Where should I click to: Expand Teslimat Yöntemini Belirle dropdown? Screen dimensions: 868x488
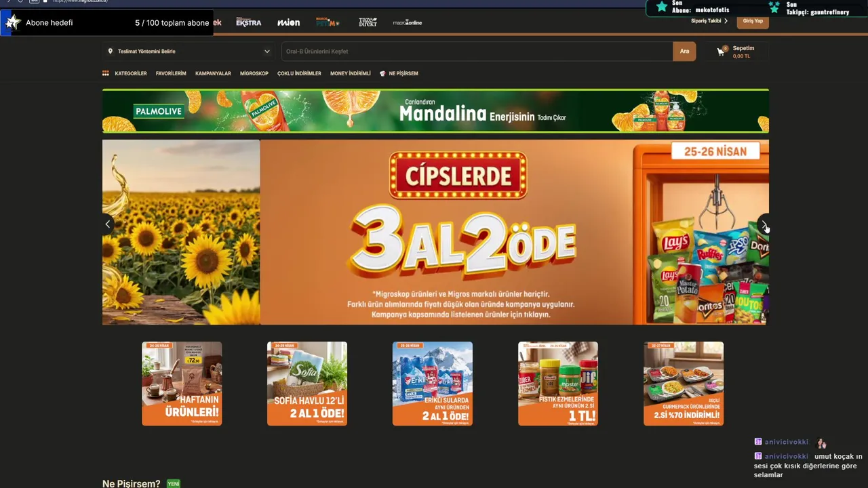coord(189,52)
